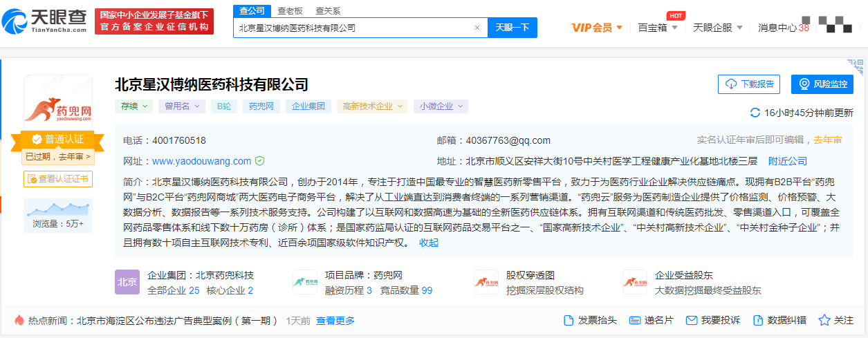This screenshot has width=868, height=338.
Task: Open 核心企业 2 link
Action: click(x=230, y=290)
